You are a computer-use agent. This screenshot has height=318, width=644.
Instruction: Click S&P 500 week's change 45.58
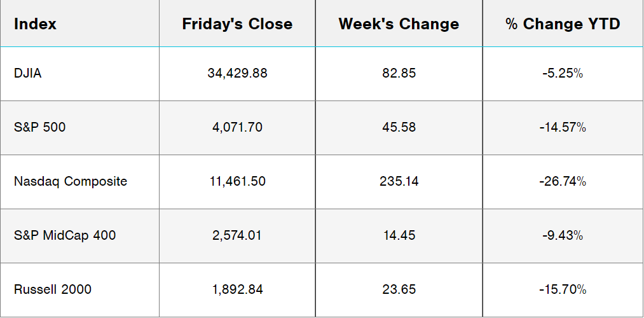[x=399, y=127]
